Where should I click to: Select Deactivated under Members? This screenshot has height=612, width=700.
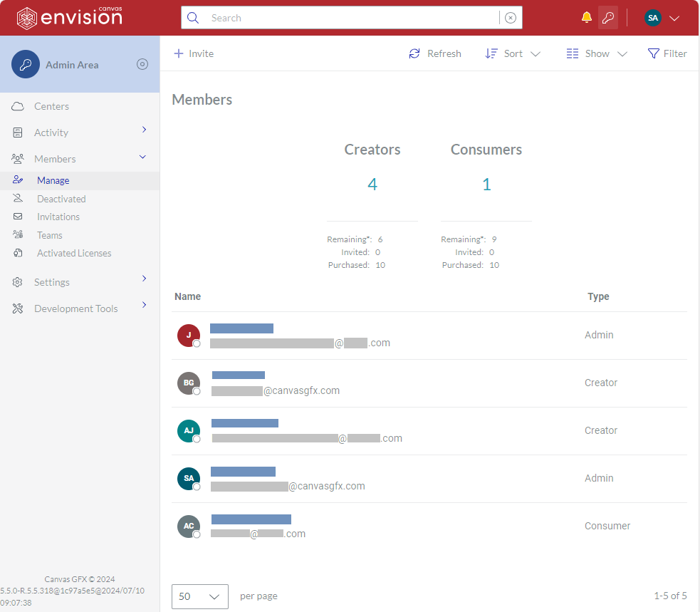[x=63, y=198]
